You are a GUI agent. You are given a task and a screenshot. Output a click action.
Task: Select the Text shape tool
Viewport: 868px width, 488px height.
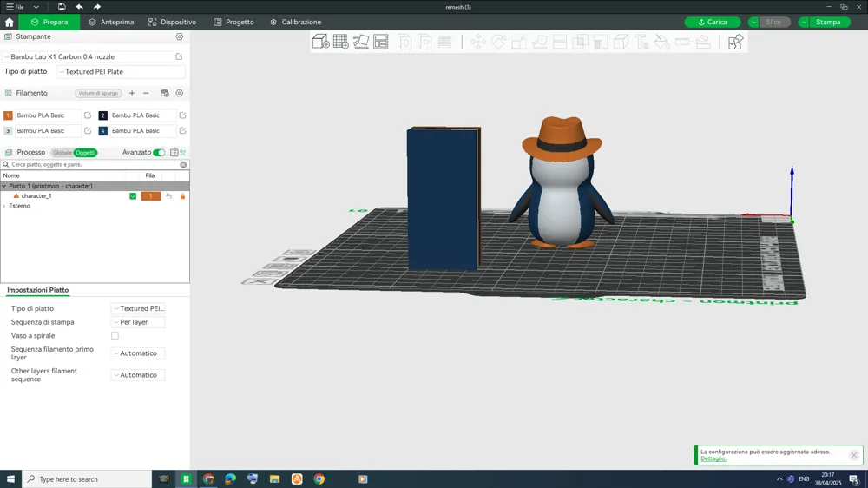(x=641, y=42)
